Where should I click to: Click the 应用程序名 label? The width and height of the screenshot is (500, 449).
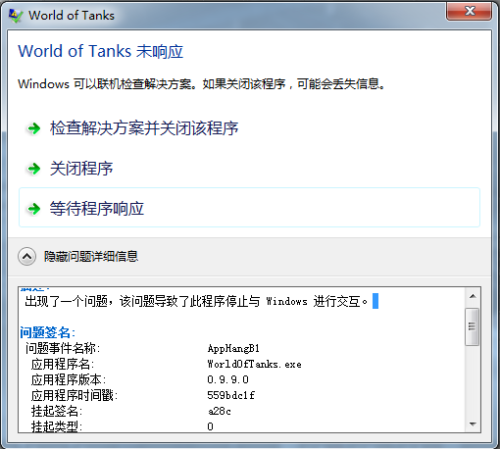click(63, 364)
